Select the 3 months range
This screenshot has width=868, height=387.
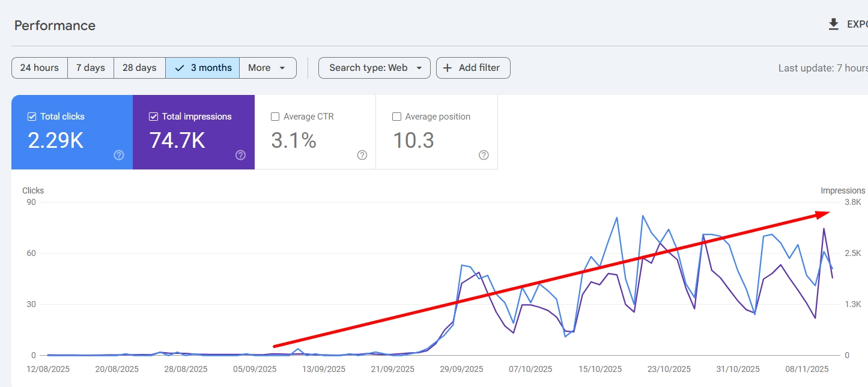coord(202,68)
